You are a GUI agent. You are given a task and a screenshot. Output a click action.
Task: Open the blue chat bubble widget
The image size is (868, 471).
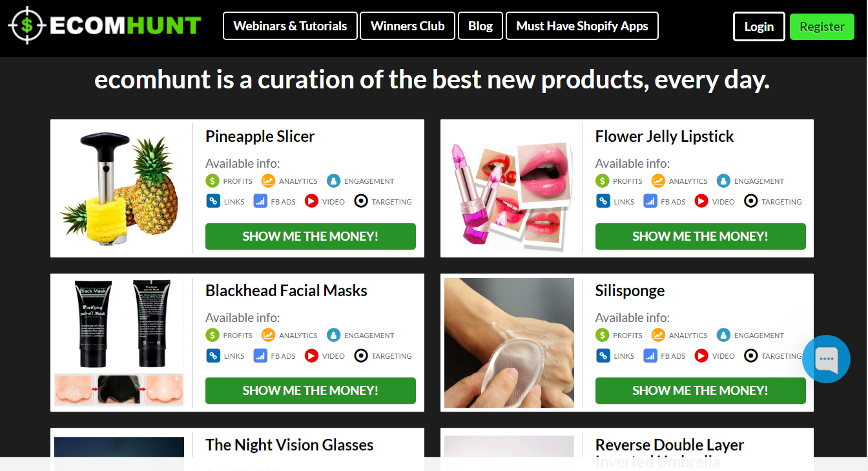(826, 359)
